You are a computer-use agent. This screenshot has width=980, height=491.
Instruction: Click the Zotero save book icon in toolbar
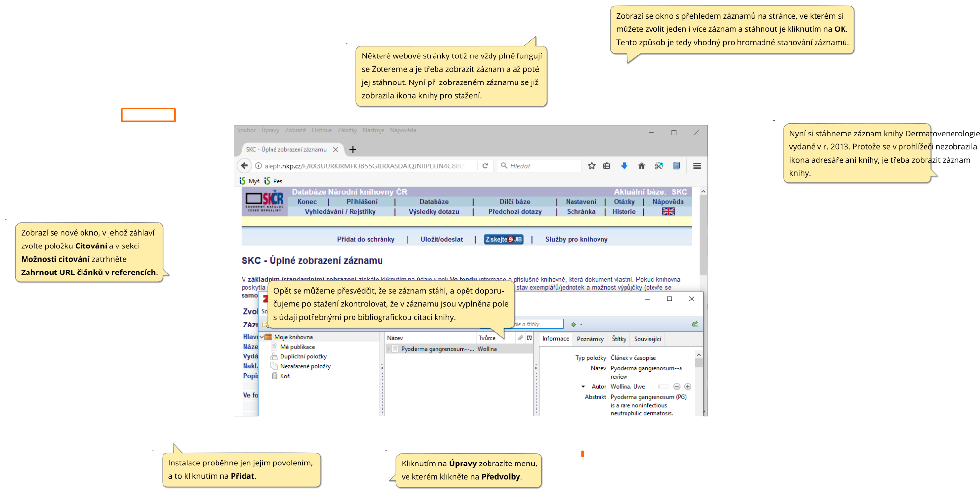click(677, 166)
